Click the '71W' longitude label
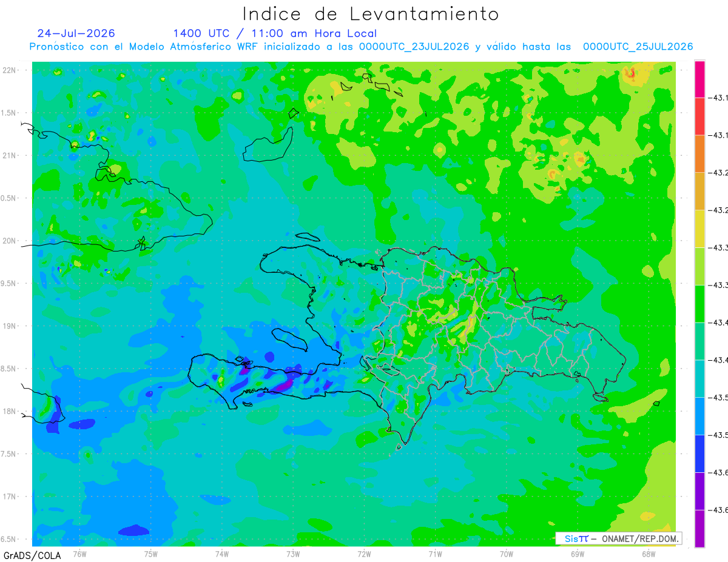Viewport: 728px width, 562px height. (x=435, y=554)
